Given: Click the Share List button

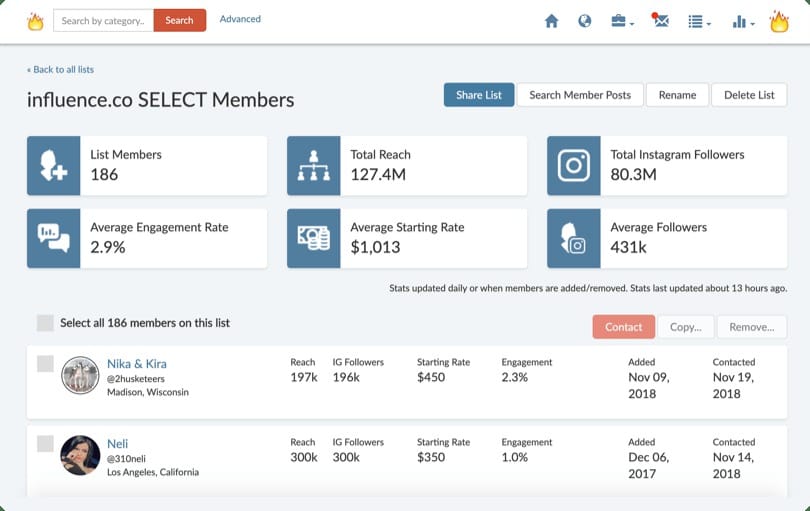Looking at the screenshot, I should coord(479,95).
